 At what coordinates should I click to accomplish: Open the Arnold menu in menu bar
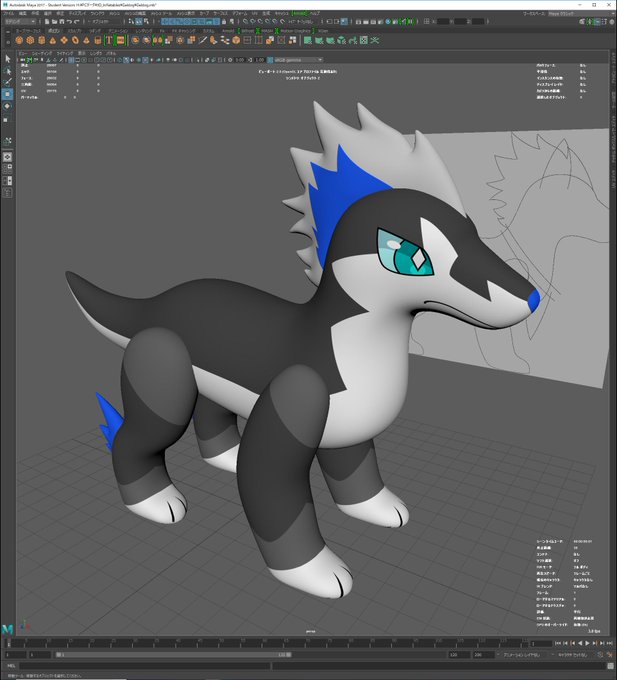point(299,13)
